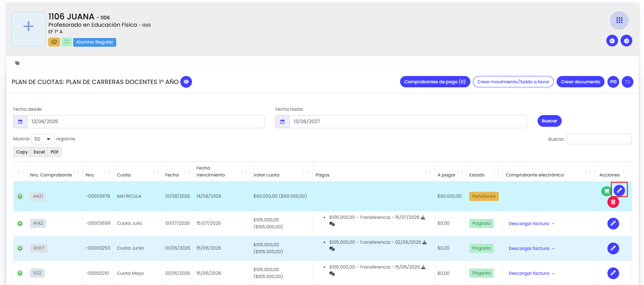Open the apps grid menu icon
Image resolution: width=644 pixels, height=285 pixels.
619,20
